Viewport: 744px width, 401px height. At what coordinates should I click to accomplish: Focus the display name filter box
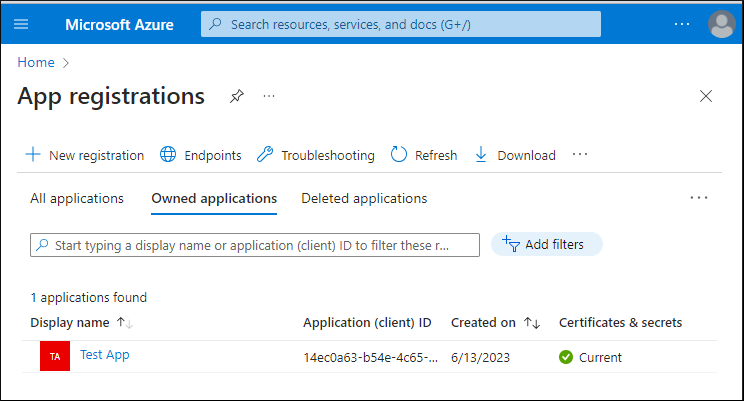coord(255,245)
